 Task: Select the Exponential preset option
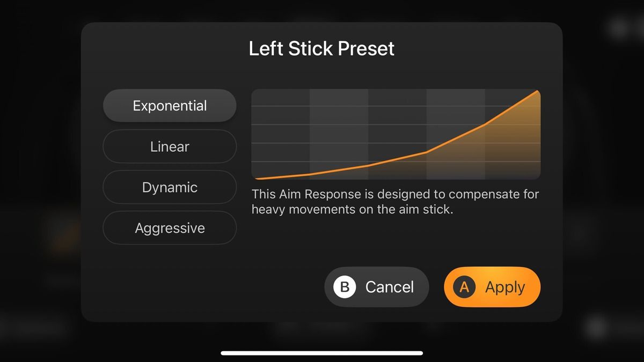point(170,106)
